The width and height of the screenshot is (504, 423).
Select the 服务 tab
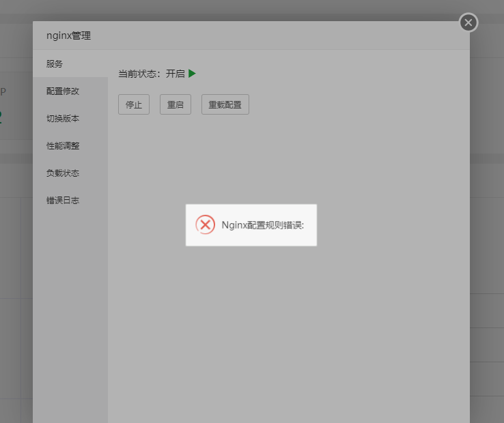tap(70, 63)
